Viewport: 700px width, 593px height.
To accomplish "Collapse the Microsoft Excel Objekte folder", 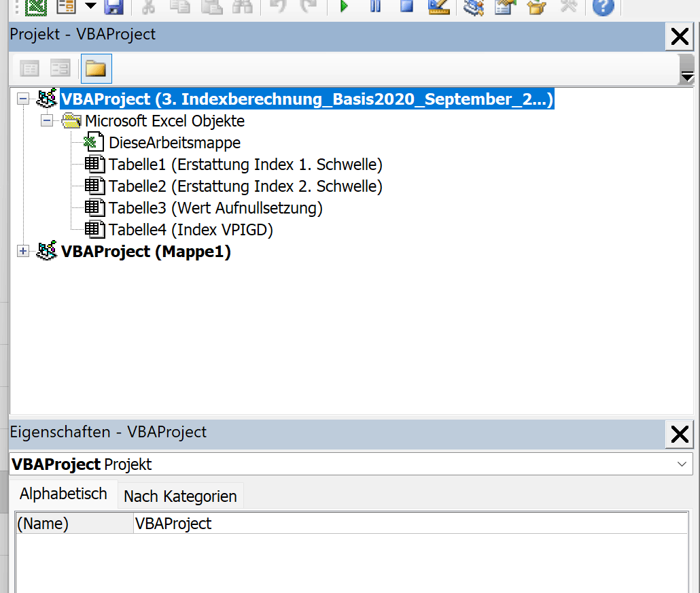I will (x=47, y=120).
